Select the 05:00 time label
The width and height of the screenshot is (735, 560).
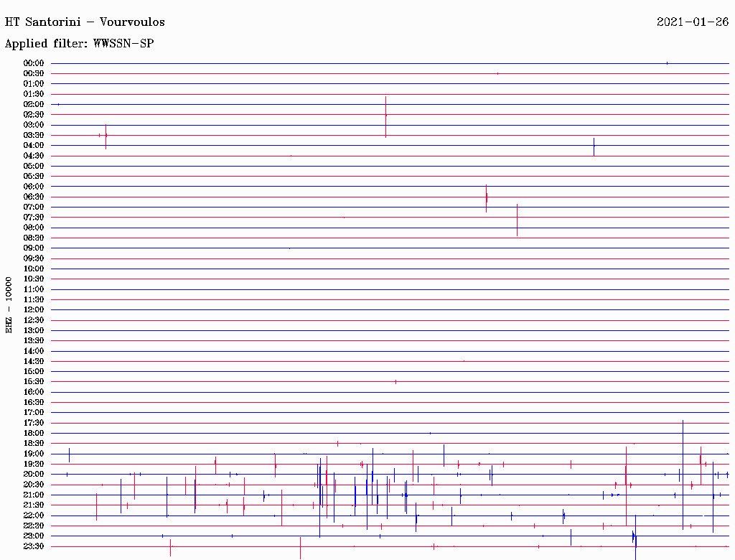coord(34,166)
